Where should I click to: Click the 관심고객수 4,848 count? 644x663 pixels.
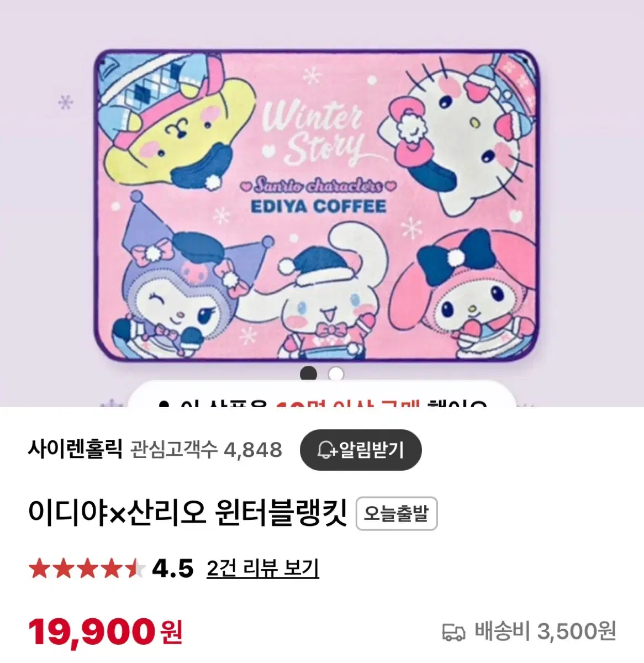[x=207, y=450]
